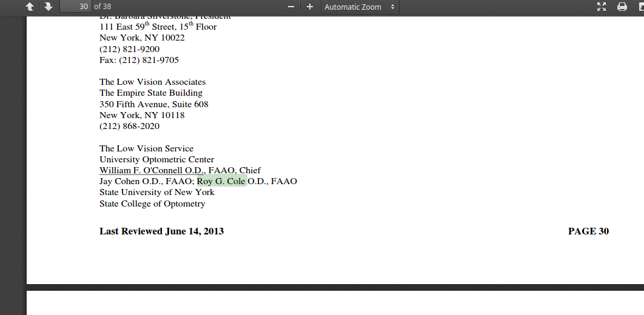
Task: Click '350 Fifth Avenue, Suite 608' address
Action: coord(153,104)
